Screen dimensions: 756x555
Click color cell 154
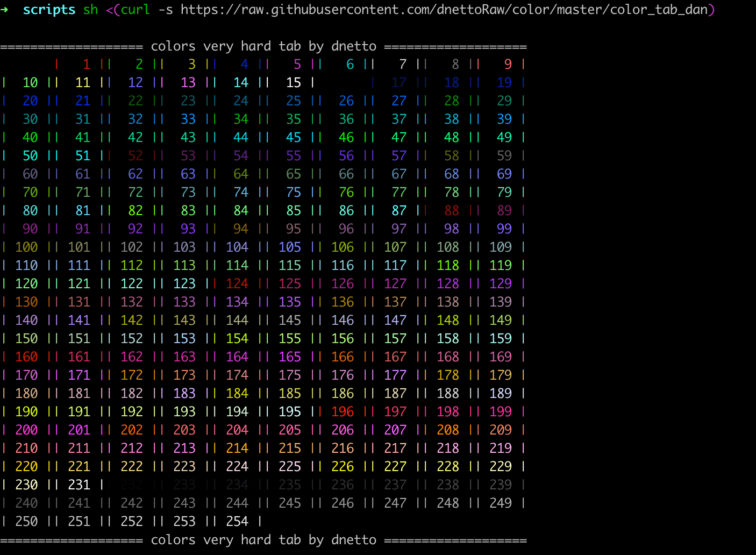pos(237,339)
